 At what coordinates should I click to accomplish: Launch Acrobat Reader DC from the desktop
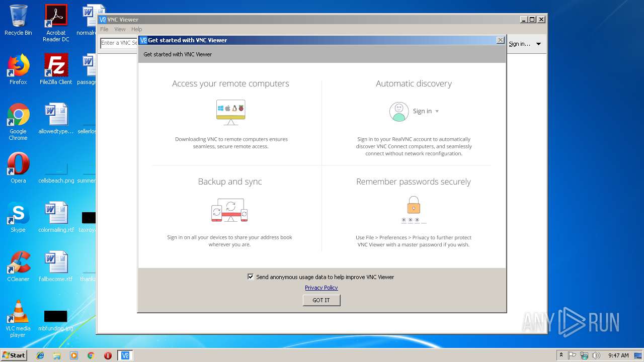pos(56,23)
